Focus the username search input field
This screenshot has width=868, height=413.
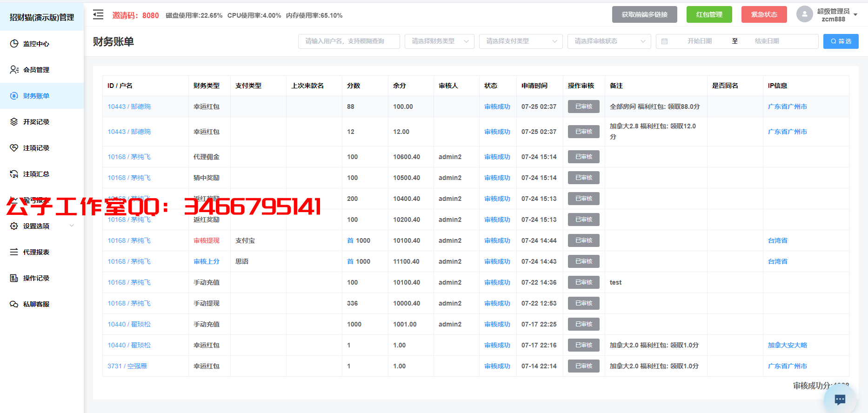pos(349,41)
